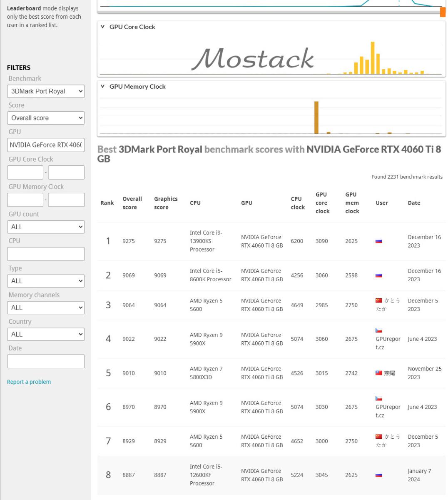Click CPU clock value 6200 in rank 1
Viewport: 448px width, 500px height.
point(297,241)
